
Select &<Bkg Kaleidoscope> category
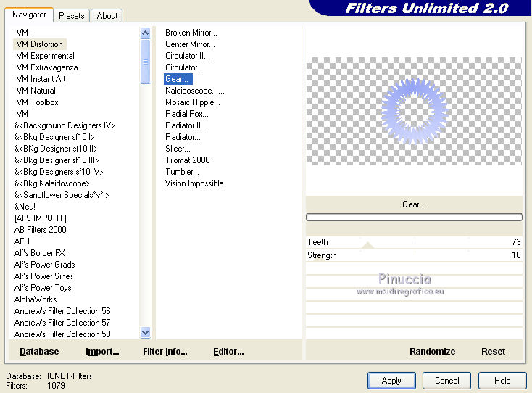[52, 183]
